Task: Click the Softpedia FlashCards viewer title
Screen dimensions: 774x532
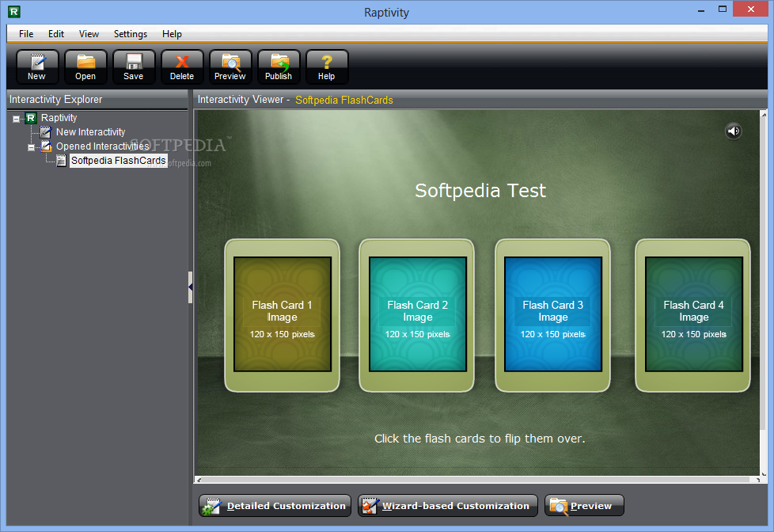Action: coord(344,100)
